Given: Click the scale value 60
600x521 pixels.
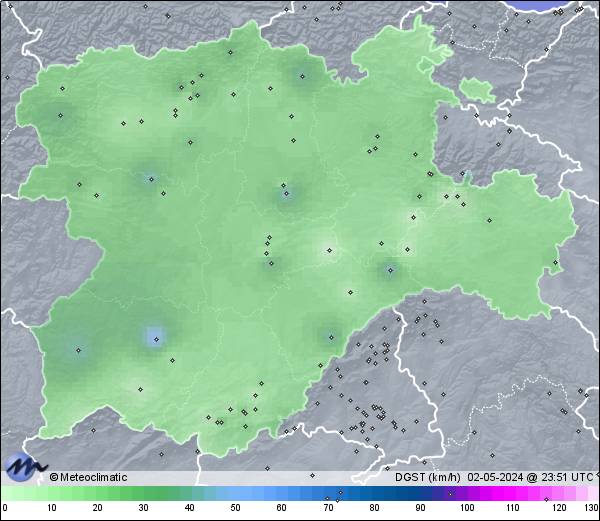Looking at the screenshot, I should point(282,508).
